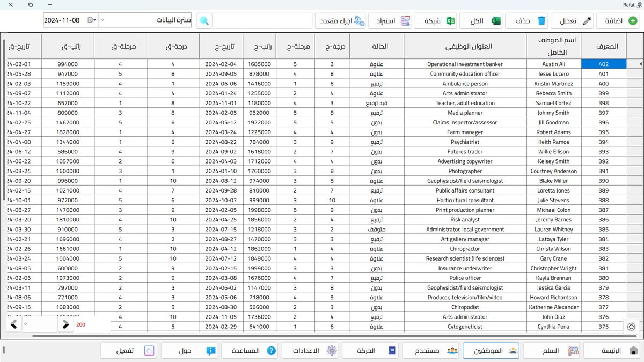This screenshot has height=362, width=644.
Task: Switch to the Home (الرئيسة) tab
Action: click(612, 351)
